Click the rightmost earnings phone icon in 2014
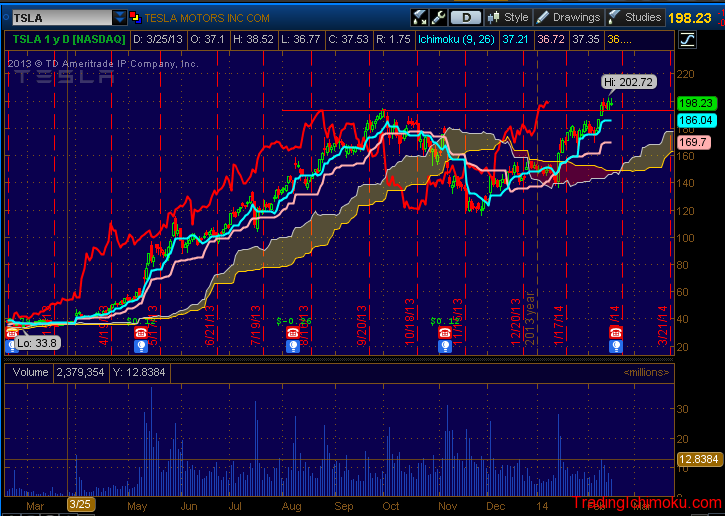 615,332
